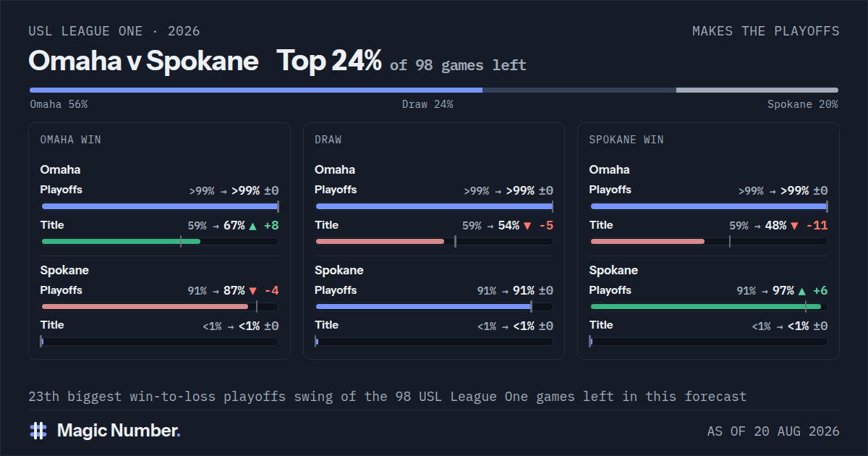
Task: Click the Omaha v Spokane headline
Action: [143, 61]
